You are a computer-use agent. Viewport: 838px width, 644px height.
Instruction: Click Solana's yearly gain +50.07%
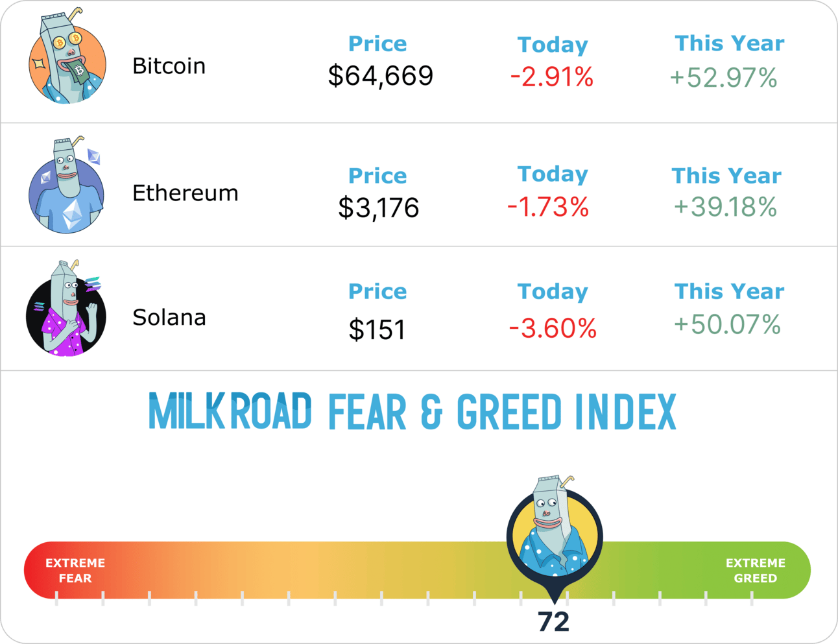(727, 324)
